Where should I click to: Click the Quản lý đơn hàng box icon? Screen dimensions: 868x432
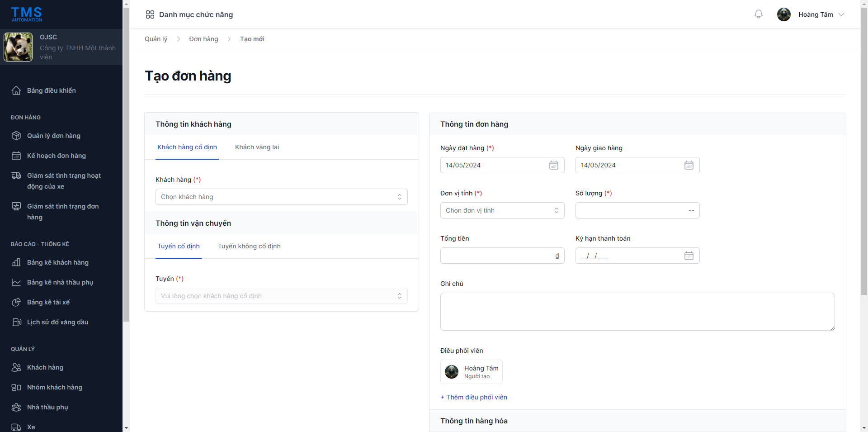pyautogui.click(x=16, y=136)
